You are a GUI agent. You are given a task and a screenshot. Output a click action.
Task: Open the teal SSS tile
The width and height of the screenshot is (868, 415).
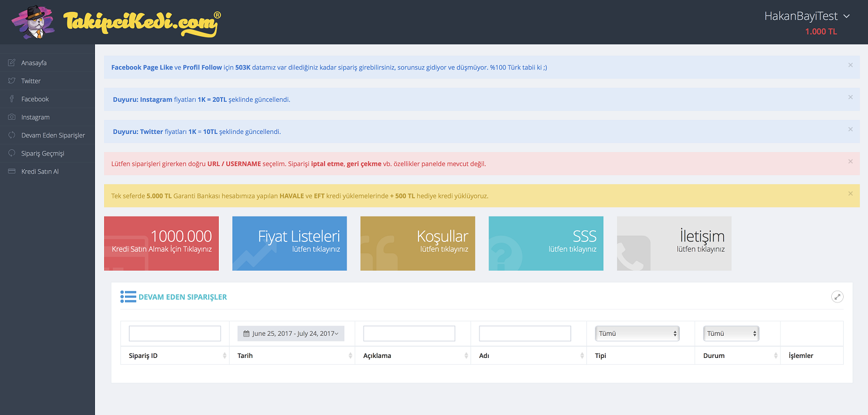coord(546,243)
